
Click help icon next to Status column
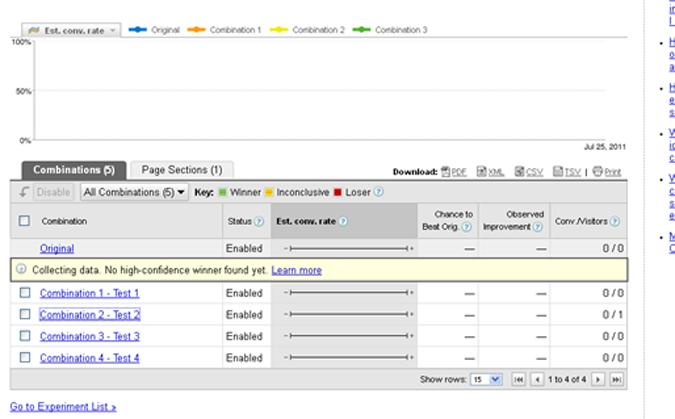click(x=259, y=222)
